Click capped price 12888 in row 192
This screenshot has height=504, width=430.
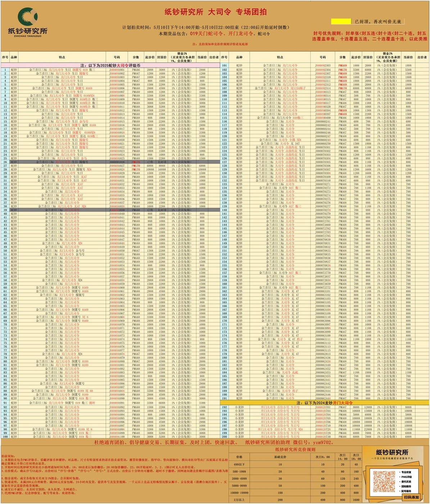tap(368, 407)
